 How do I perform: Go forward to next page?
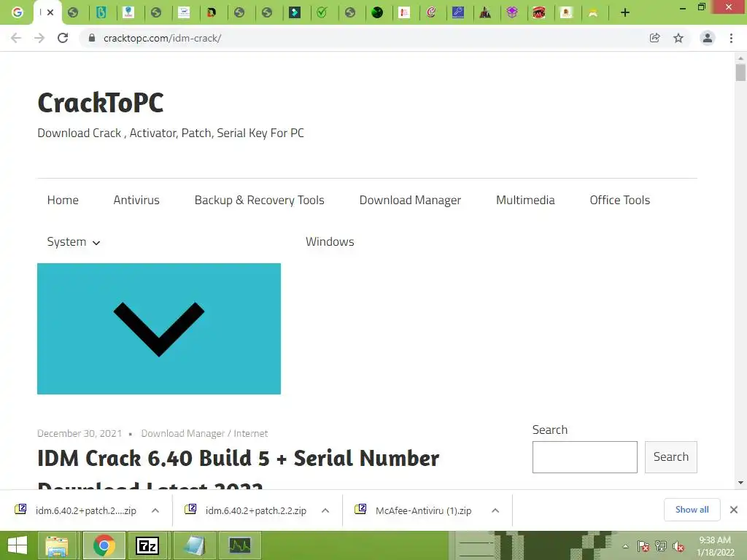39,38
